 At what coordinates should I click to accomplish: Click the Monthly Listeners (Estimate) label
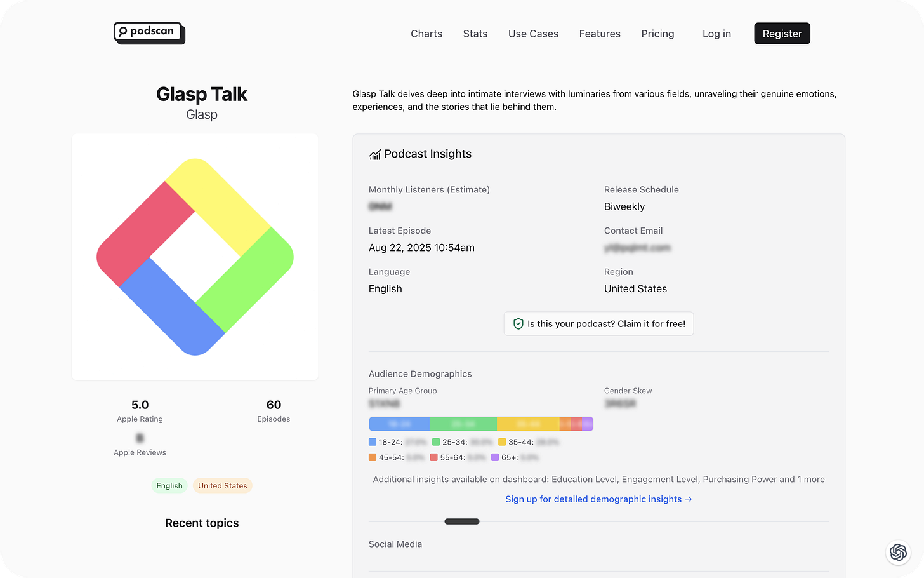[429, 190]
